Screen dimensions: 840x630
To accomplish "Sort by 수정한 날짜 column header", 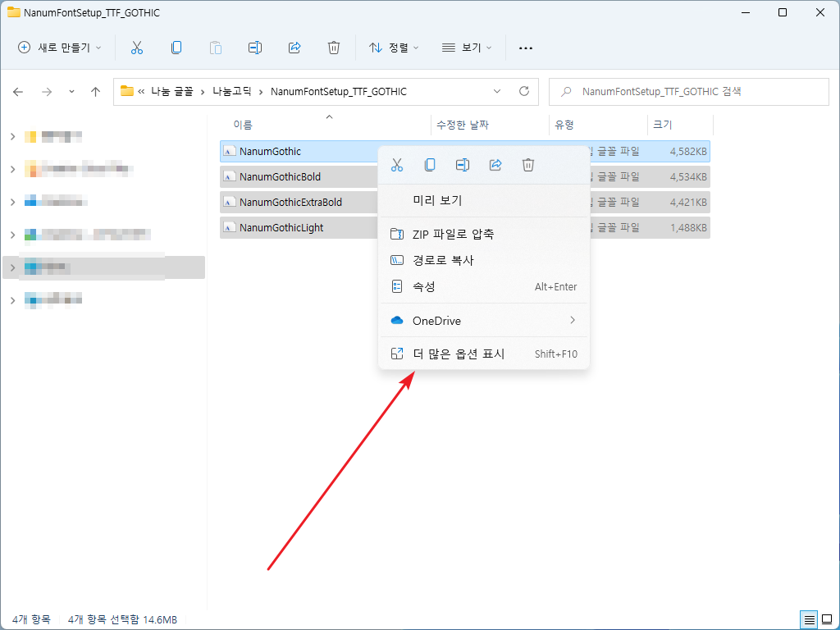I will coord(463,125).
